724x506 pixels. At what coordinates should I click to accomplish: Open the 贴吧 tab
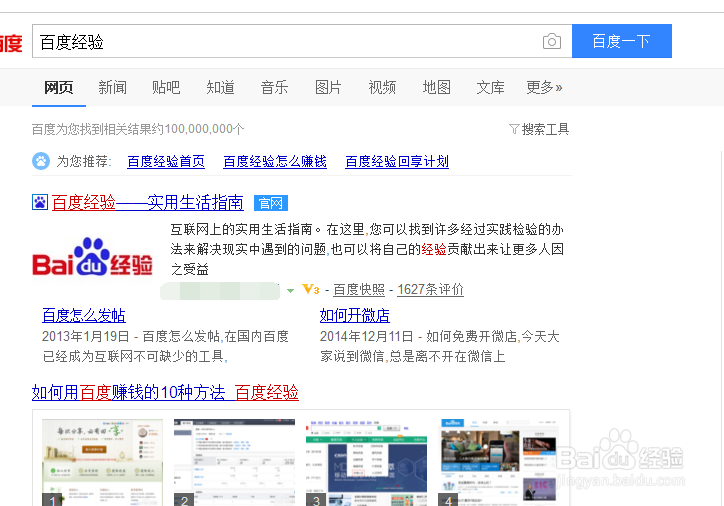[166, 87]
